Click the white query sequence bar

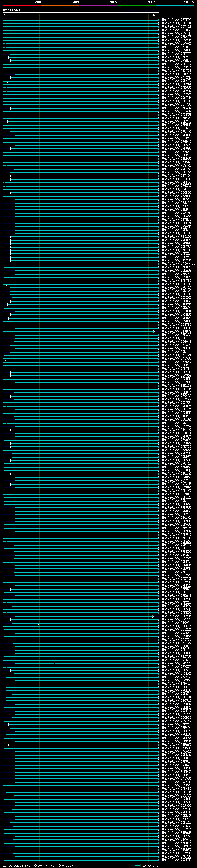tap(81, 13)
